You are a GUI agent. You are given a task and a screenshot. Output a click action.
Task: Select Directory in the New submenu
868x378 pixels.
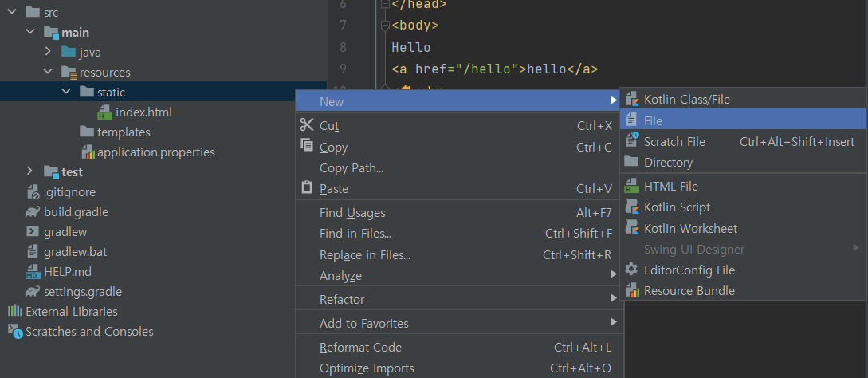[x=743, y=162]
